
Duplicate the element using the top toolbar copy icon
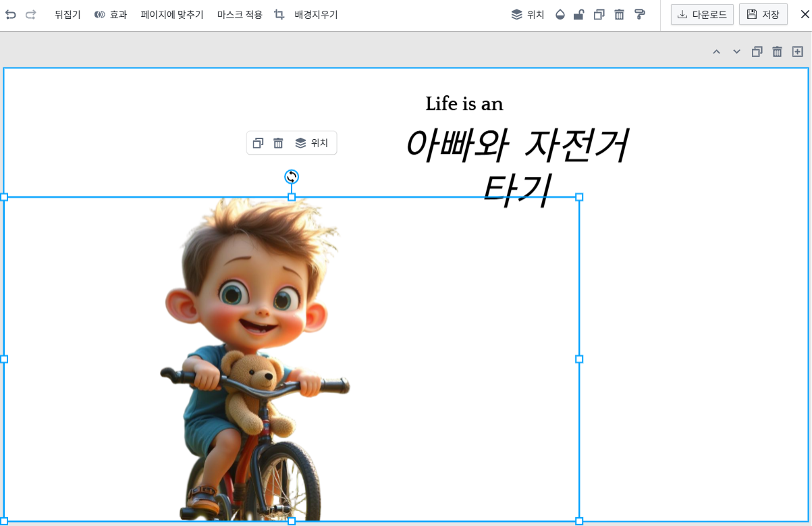pyautogui.click(x=599, y=14)
